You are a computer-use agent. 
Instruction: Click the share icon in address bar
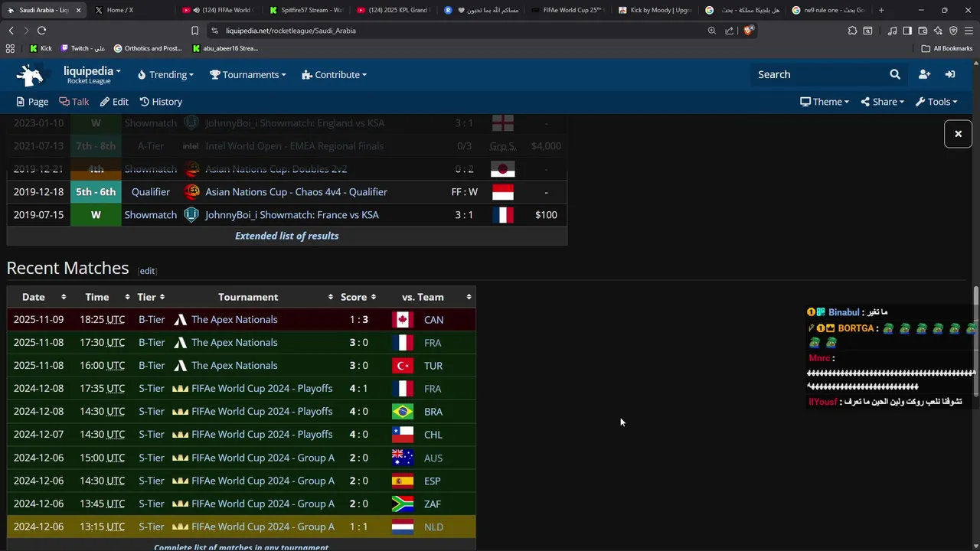tap(730, 31)
